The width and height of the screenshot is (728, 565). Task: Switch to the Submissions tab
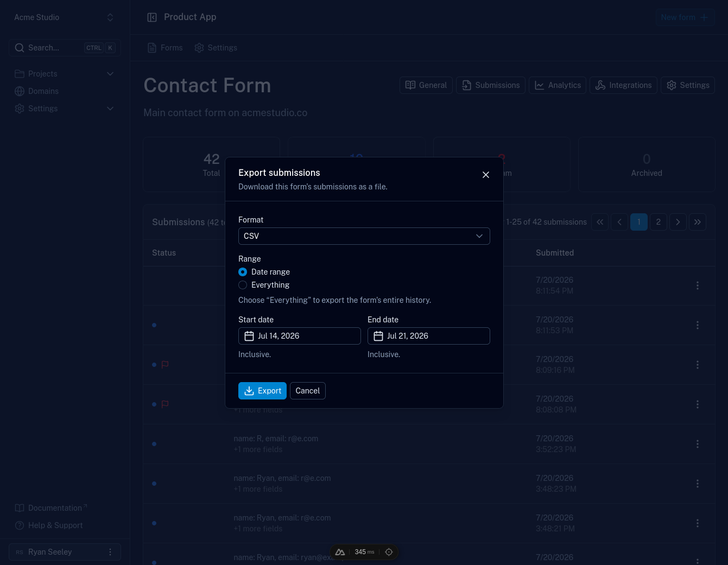[491, 85]
